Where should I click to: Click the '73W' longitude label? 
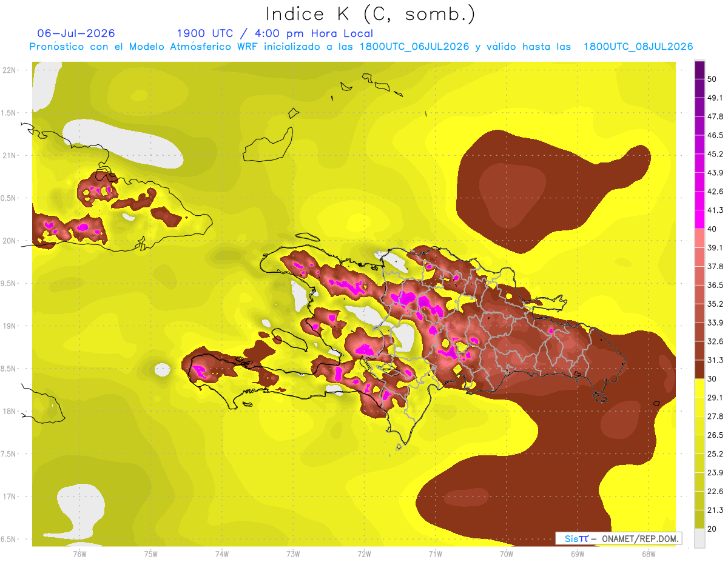[x=293, y=554]
